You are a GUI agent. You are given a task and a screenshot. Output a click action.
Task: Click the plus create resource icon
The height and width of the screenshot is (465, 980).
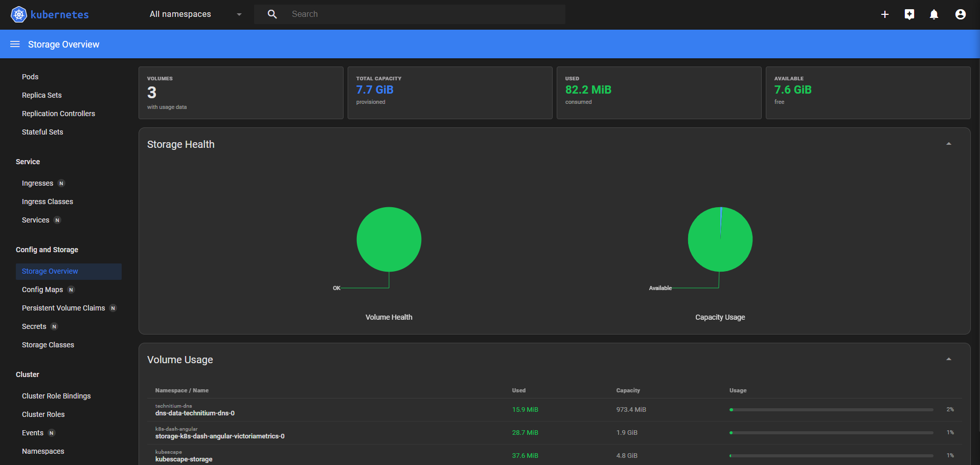pos(885,14)
